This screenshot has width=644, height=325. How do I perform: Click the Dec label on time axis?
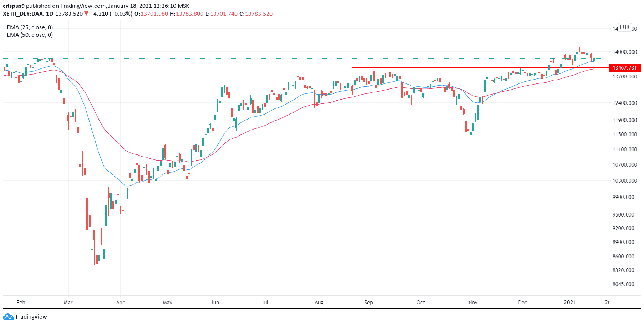click(x=522, y=302)
